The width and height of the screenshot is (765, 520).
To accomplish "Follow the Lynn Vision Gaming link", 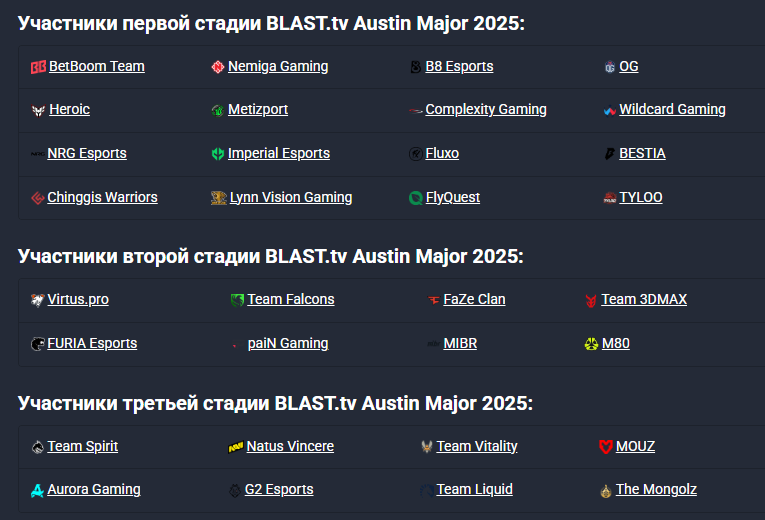I will (x=291, y=197).
